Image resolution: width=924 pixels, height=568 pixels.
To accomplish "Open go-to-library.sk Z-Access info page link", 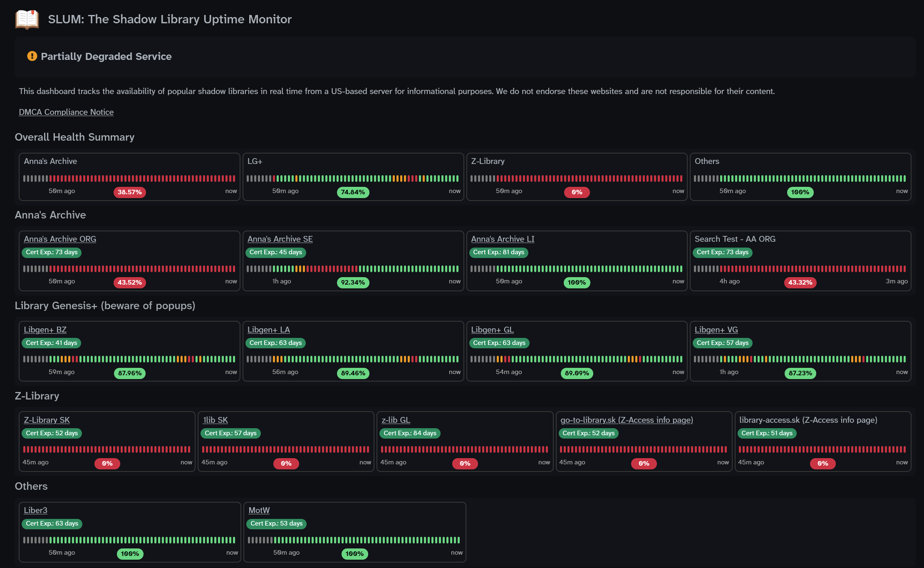I will tap(627, 420).
